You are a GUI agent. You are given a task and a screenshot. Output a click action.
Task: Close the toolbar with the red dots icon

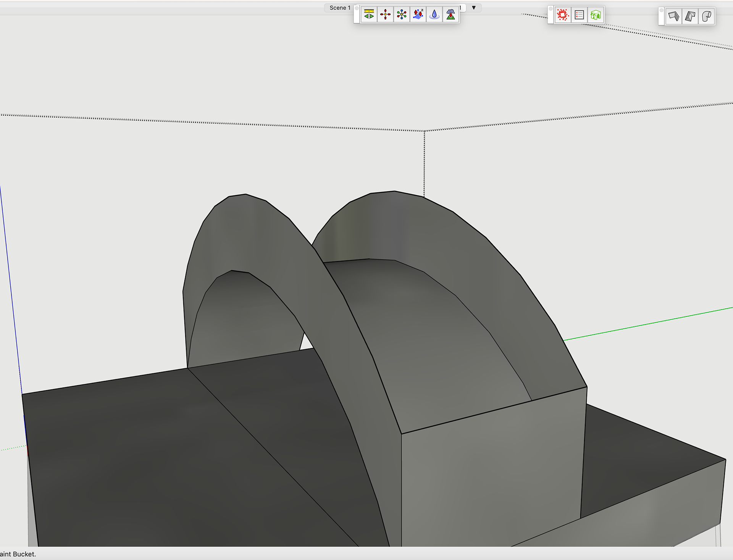[x=551, y=9]
